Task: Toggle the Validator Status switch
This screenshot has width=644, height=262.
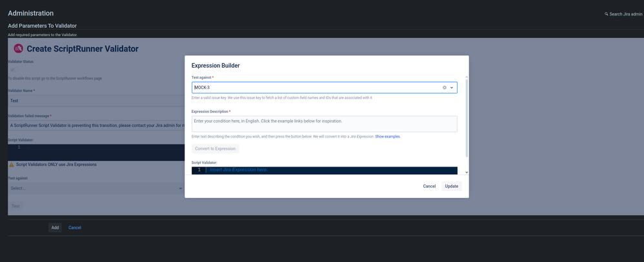Action: (14, 70)
